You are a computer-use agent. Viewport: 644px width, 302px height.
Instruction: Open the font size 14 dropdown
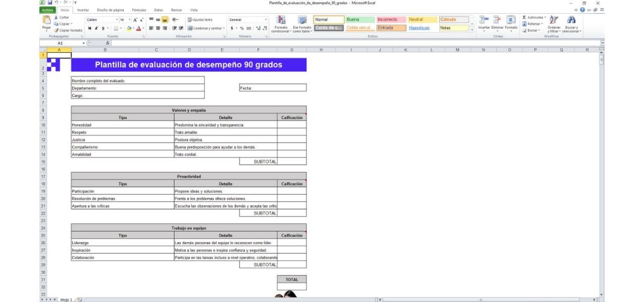point(129,20)
